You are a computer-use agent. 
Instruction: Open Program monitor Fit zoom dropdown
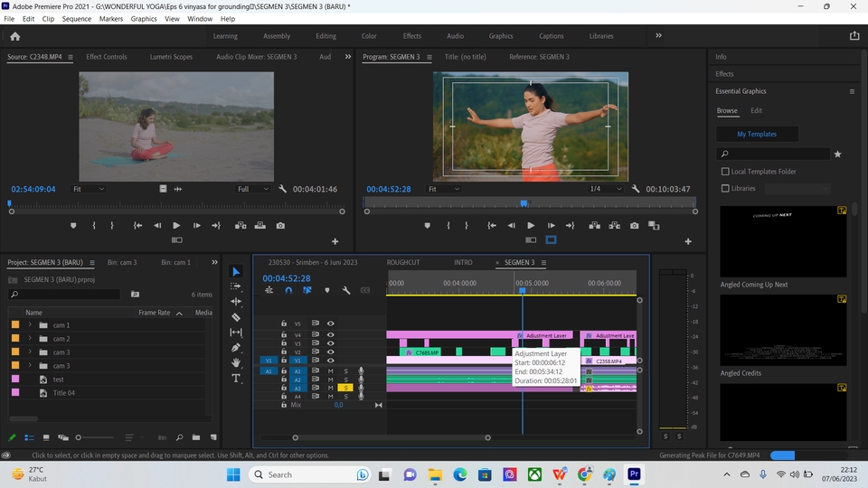tap(444, 189)
